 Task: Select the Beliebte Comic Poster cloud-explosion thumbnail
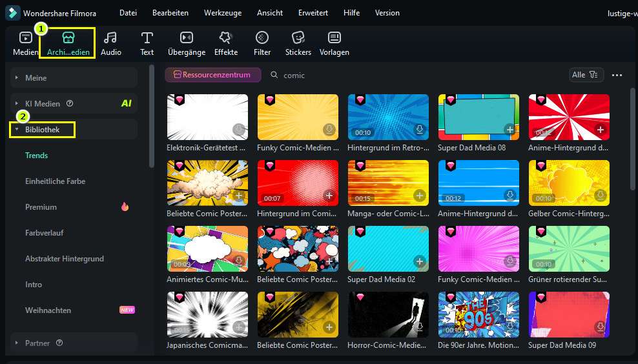click(207, 183)
